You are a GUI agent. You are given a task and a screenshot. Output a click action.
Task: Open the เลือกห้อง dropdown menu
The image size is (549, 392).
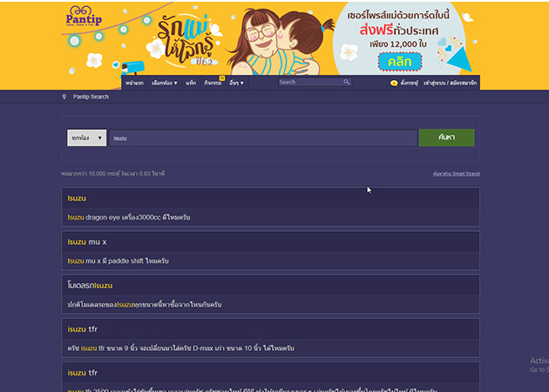pos(164,83)
